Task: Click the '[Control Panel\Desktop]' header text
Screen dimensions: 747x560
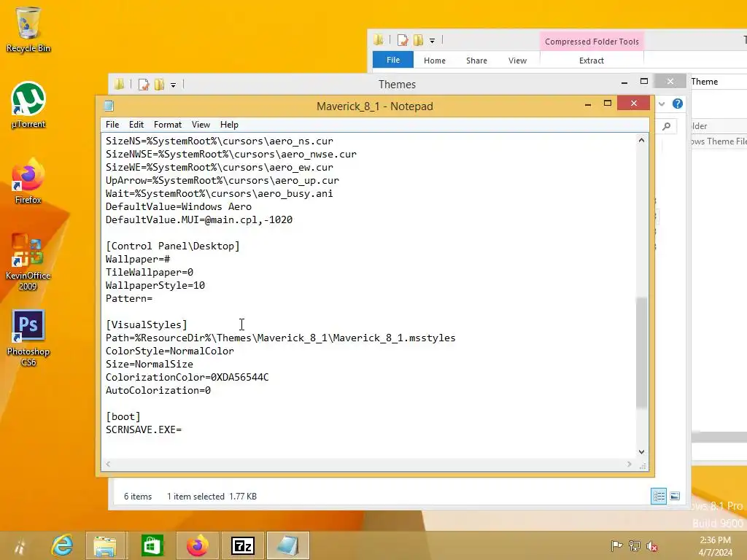Action: click(x=172, y=246)
